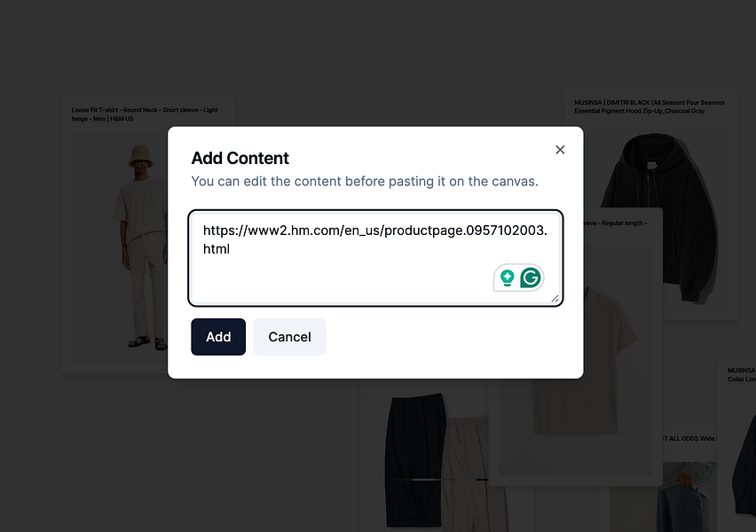This screenshot has width=756, height=532.
Task: Click the Add Content dialog heading
Action: click(240, 158)
